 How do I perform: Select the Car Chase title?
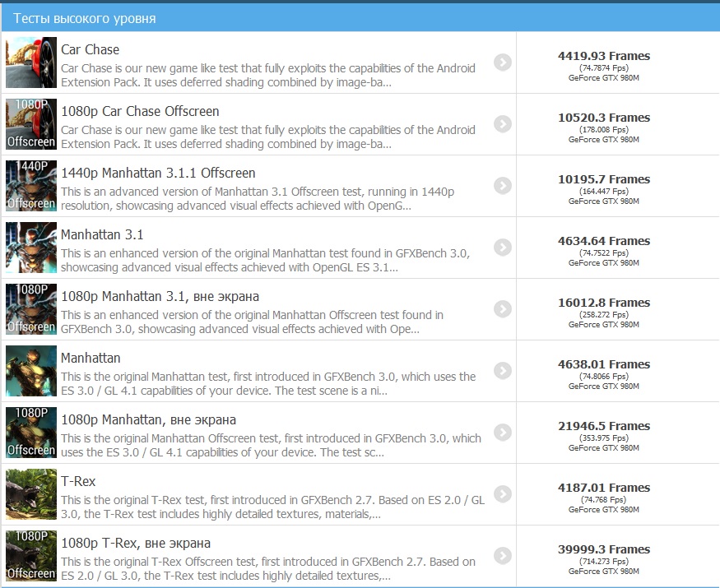click(90, 49)
